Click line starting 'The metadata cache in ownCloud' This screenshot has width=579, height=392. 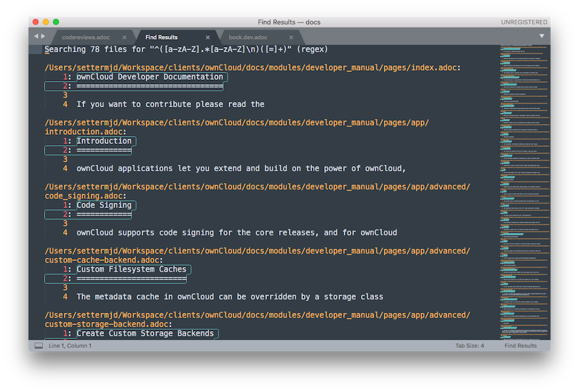(230, 297)
